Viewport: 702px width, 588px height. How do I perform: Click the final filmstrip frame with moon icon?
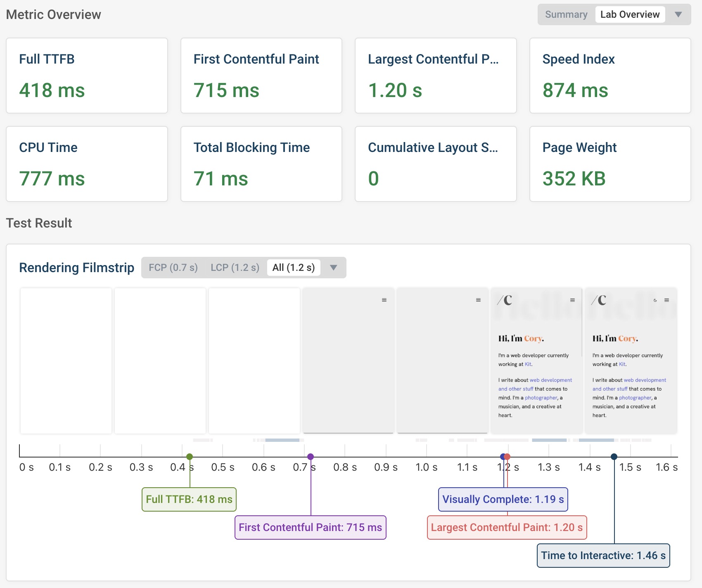(631, 360)
